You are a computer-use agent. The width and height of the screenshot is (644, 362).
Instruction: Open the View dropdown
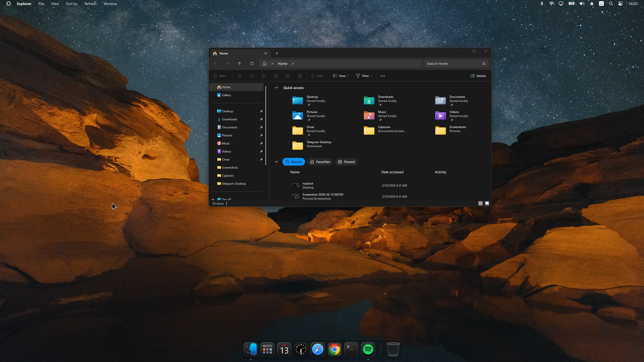pyautogui.click(x=341, y=76)
